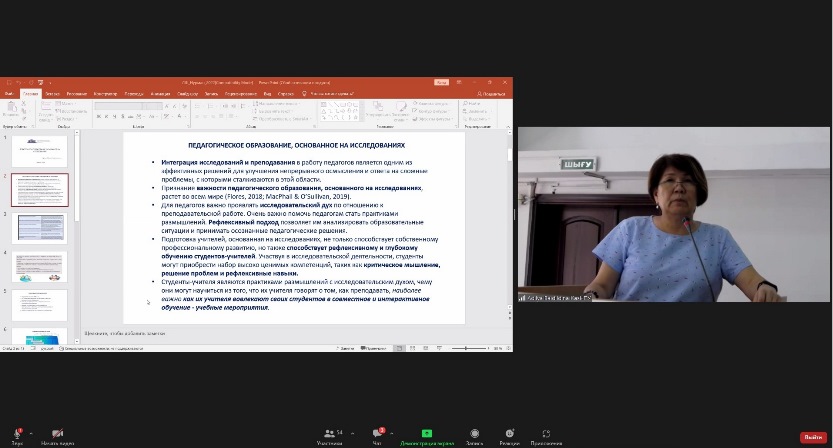Click the red Leave meeting button
The width and height of the screenshot is (833, 448).
[x=813, y=437]
